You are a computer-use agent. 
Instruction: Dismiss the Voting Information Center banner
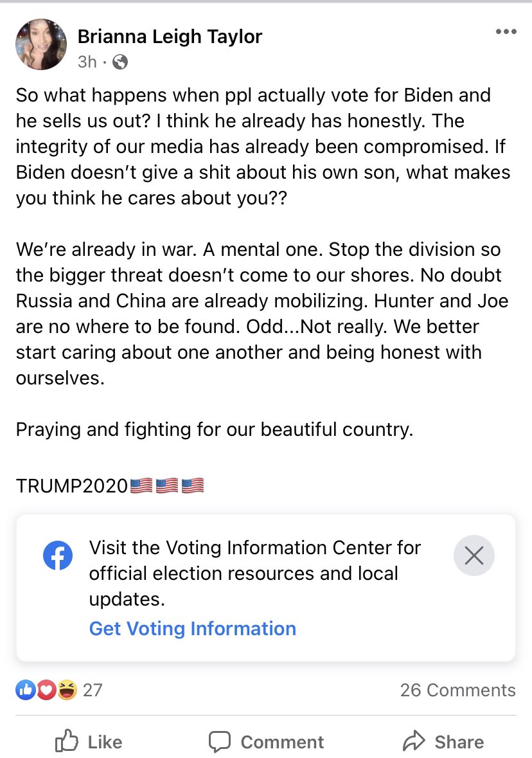[x=474, y=555]
